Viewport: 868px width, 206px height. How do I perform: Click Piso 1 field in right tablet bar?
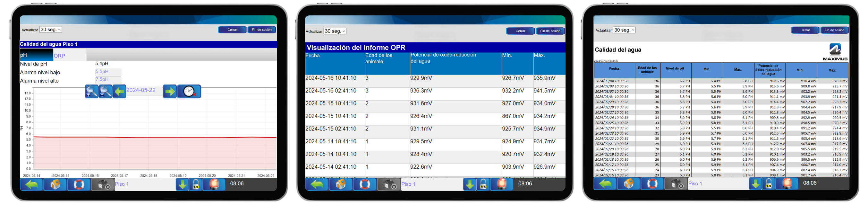tap(718, 184)
